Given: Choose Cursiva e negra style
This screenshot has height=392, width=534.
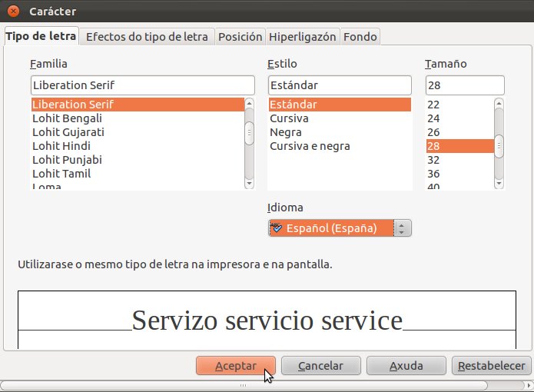Looking at the screenshot, I should 340,146.
